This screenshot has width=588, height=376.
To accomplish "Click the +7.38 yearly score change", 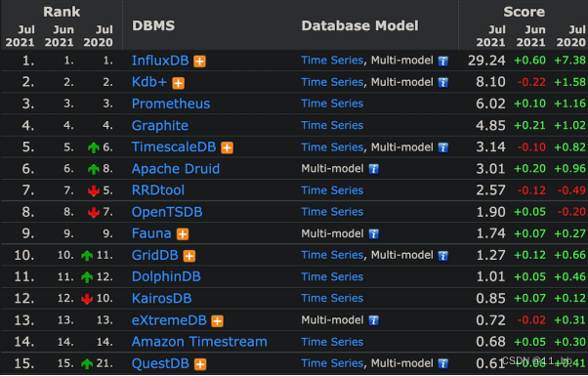I will click(570, 61).
